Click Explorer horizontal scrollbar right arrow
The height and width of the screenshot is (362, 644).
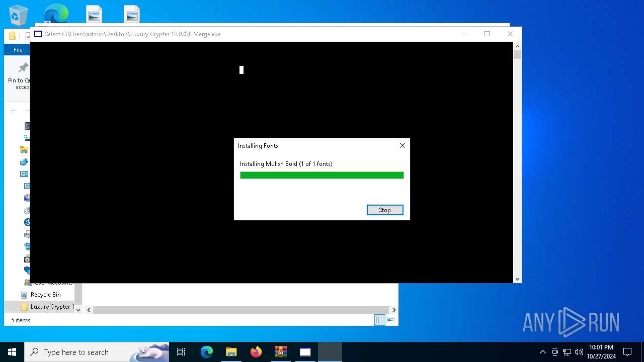(x=394, y=310)
